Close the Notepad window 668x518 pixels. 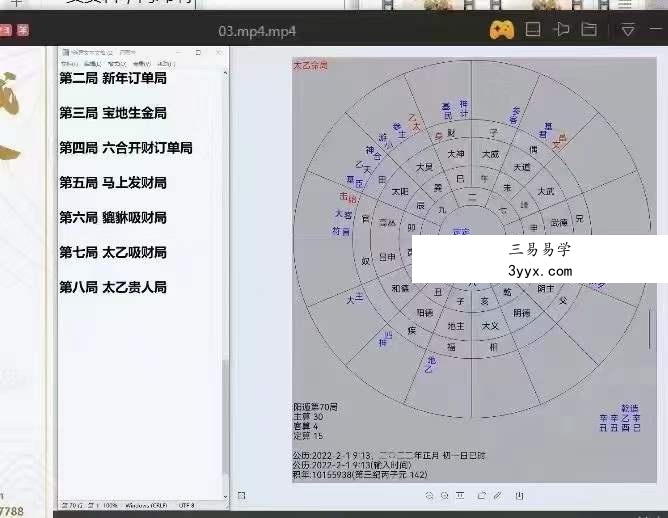219,52
